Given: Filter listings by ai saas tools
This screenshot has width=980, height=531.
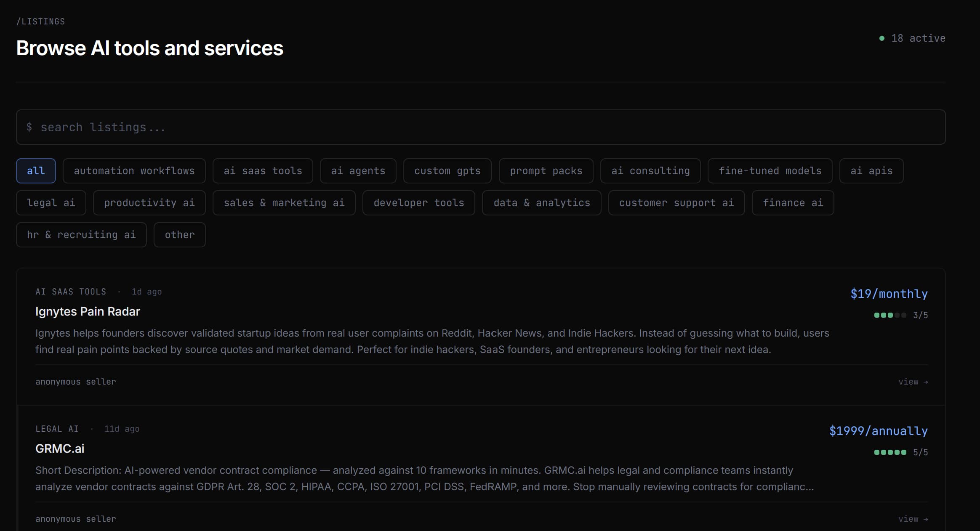Looking at the screenshot, I should [263, 171].
